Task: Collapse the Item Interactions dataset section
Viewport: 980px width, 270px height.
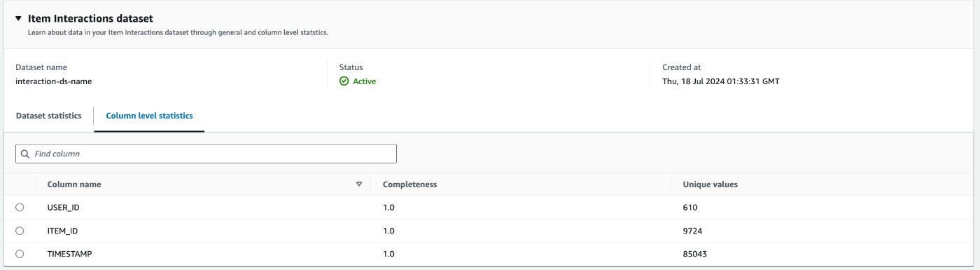Action: coord(18,19)
